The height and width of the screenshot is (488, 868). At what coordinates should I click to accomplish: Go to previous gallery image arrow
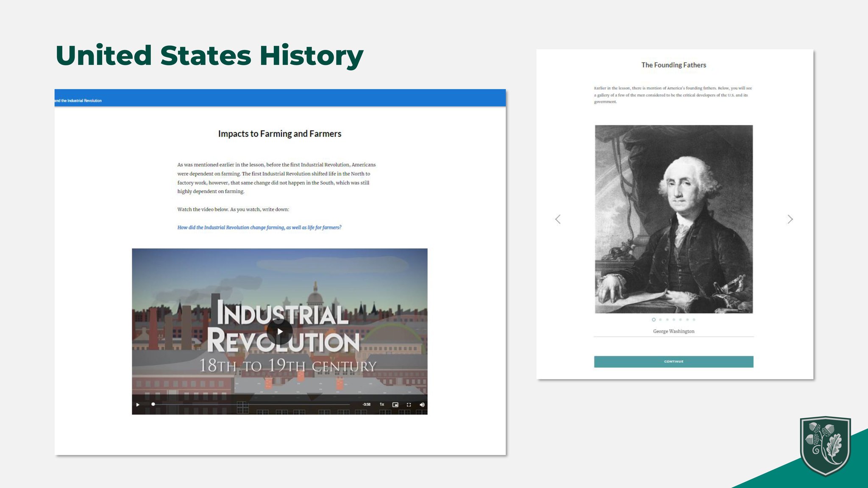pyautogui.click(x=558, y=219)
